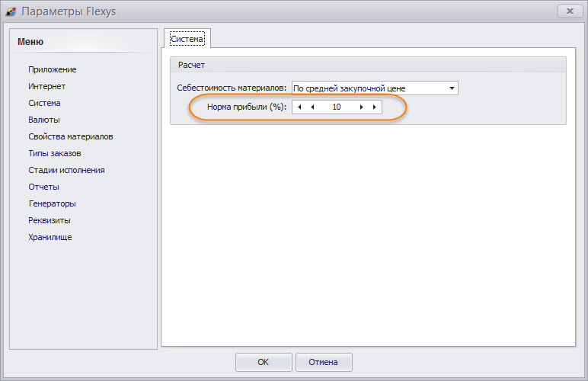Click the Flexys app icon in title bar

click(11, 11)
